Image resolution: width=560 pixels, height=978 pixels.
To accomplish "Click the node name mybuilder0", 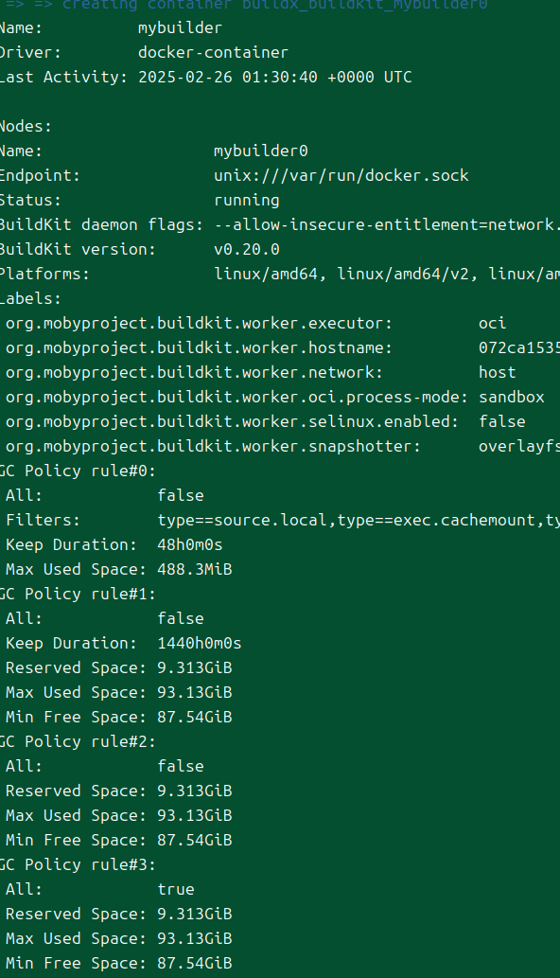I will pos(261,151).
